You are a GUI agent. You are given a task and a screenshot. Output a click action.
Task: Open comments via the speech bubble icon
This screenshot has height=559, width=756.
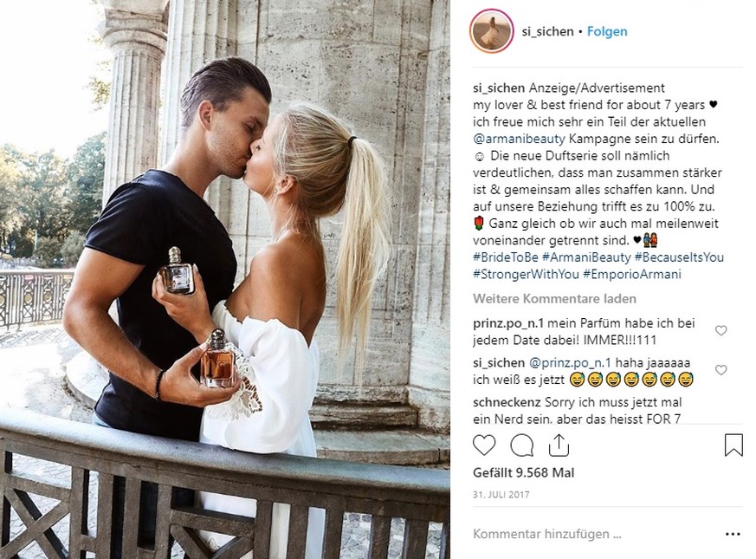tap(521, 445)
